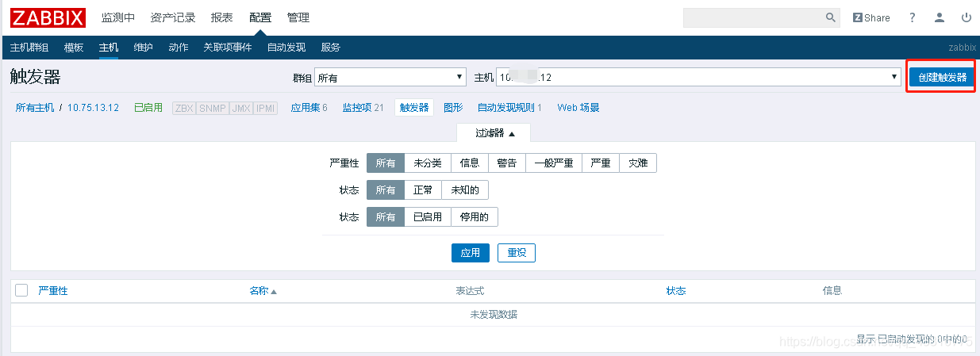The image size is (980, 356).
Task: Open the 群组 dropdown
Action: [x=390, y=78]
